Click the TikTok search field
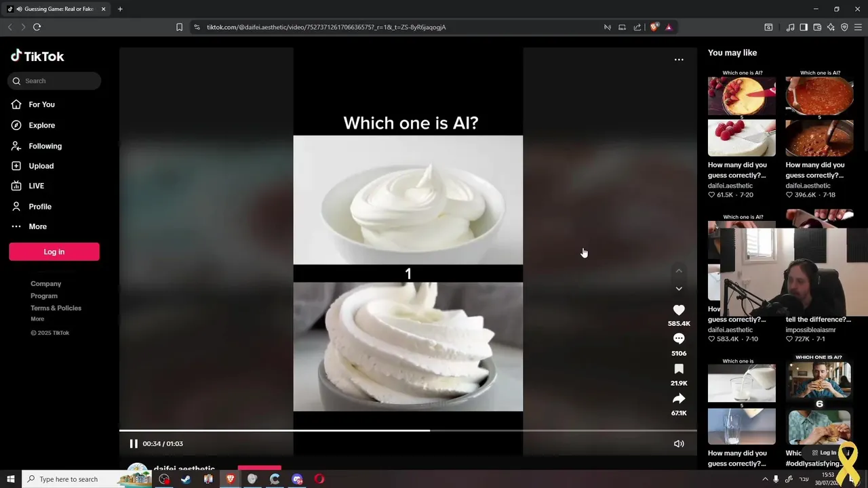 pos(54,81)
